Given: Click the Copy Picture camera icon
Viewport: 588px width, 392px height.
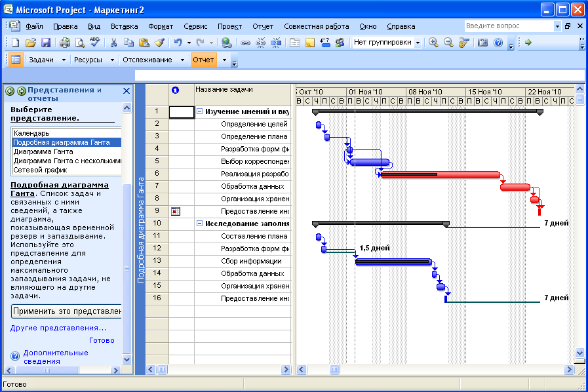Looking at the screenshot, I should coord(482,43).
